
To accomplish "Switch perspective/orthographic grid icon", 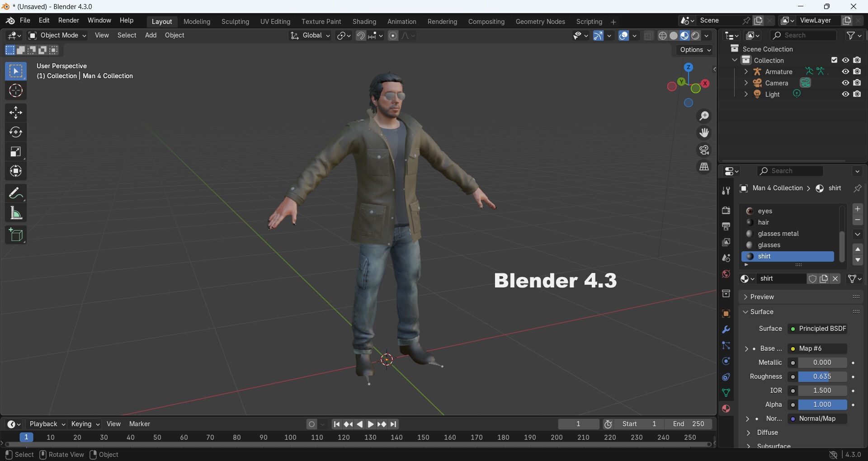I will tap(704, 167).
